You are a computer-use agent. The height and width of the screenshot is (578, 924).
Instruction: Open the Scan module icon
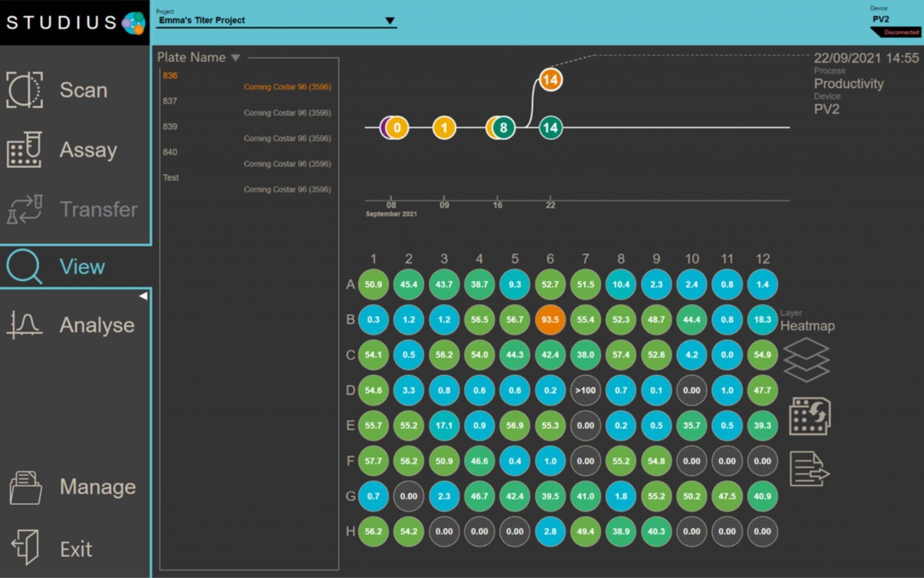pos(24,90)
